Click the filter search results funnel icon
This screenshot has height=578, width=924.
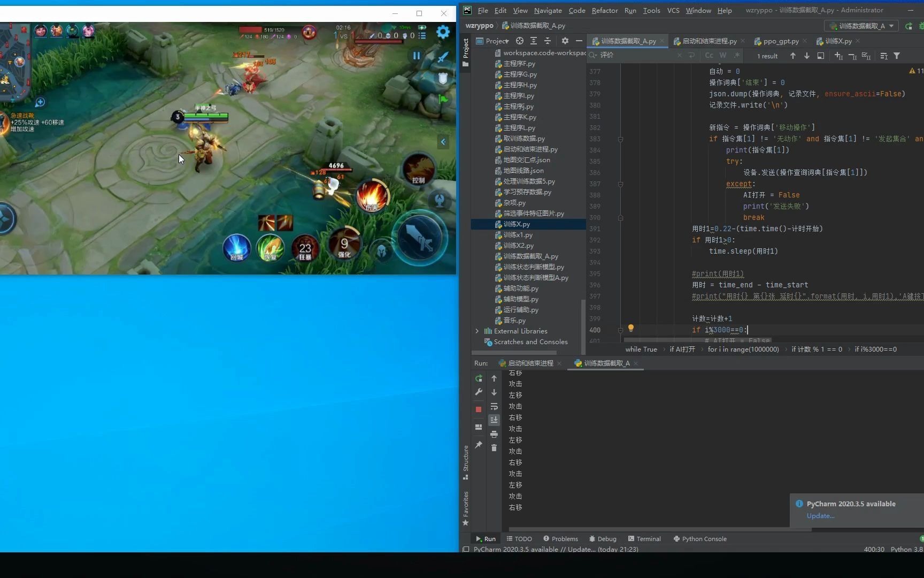897,56
